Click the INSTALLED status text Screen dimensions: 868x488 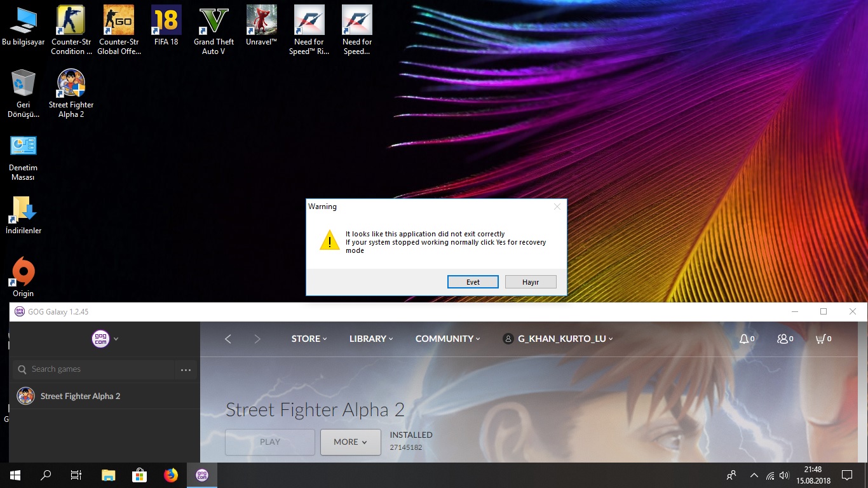pyautogui.click(x=411, y=435)
